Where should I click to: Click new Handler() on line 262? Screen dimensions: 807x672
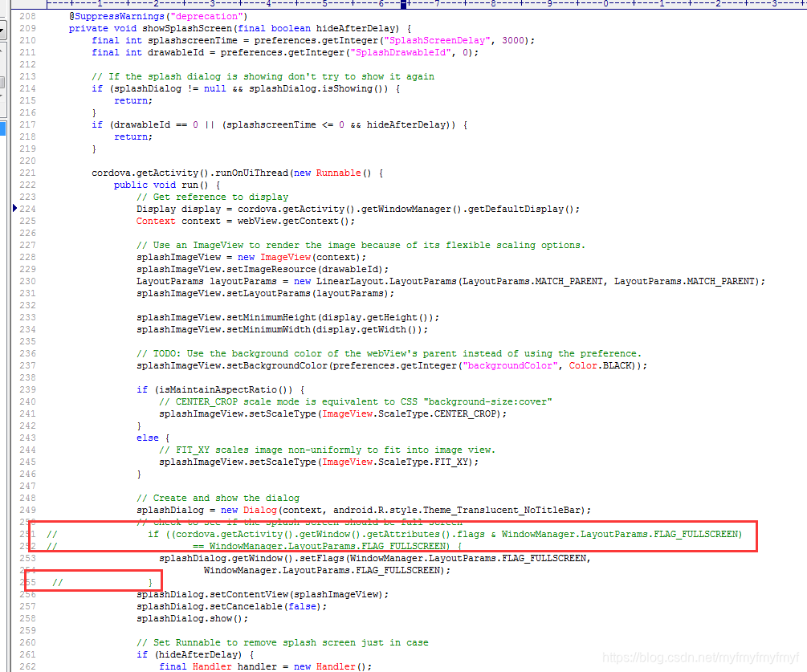coord(330,667)
